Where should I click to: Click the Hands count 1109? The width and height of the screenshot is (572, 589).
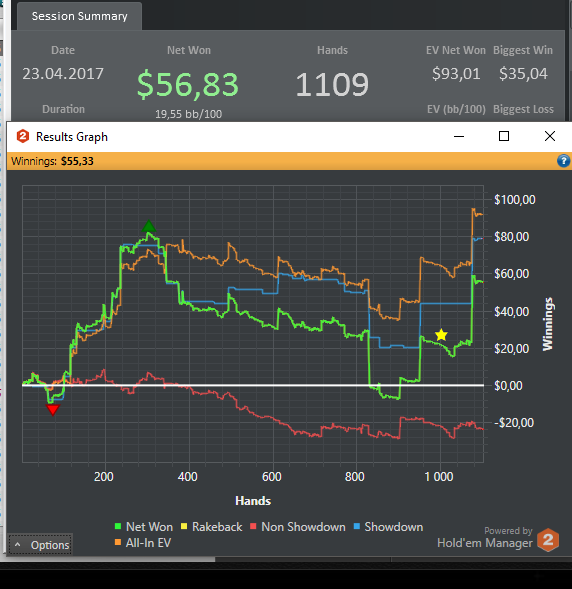(332, 85)
